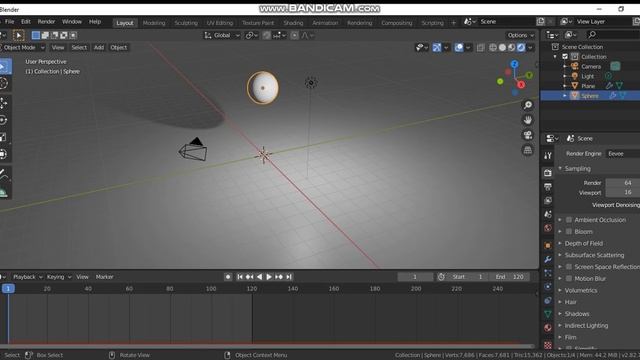Click the play animation button
Viewport: 640px width, 360px height.
269,277
